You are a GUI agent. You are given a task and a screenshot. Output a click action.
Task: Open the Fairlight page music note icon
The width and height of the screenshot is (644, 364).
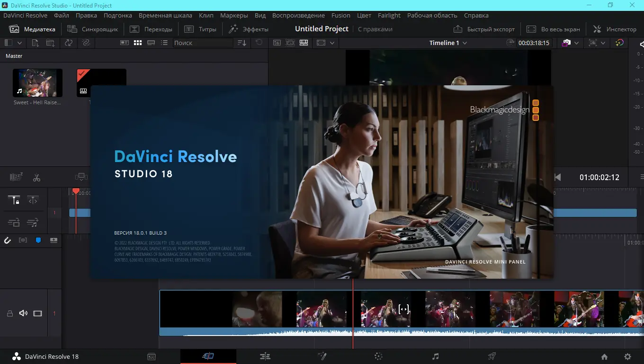click(435, 356)
